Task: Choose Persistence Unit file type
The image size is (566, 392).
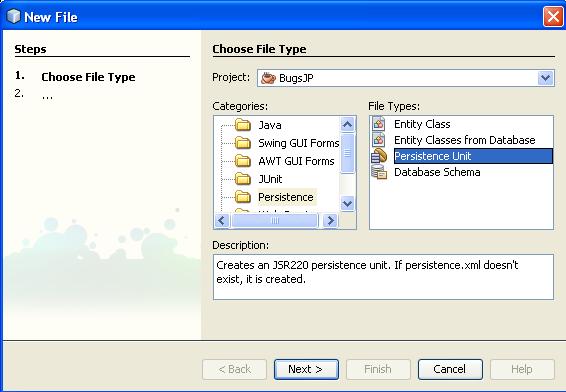Action: tap(473, 156)
